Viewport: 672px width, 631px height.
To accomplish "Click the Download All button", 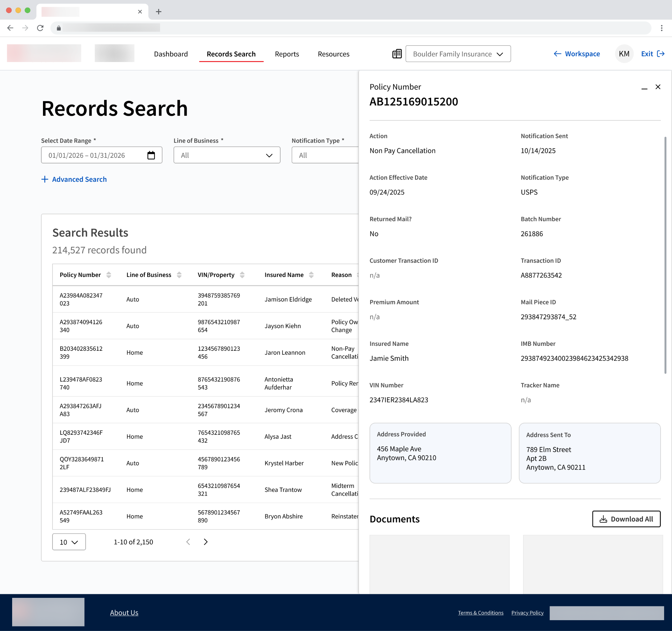I will click(x=626, y=519).
